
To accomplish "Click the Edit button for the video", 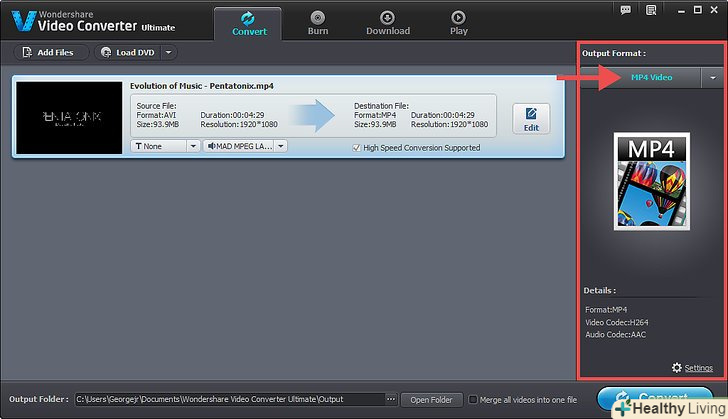I will [531, 119].
